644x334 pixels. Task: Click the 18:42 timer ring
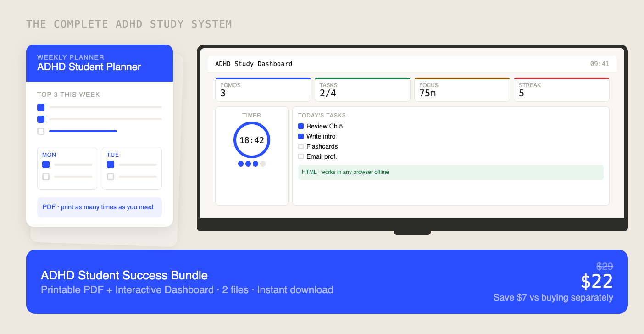click(252, 140)
